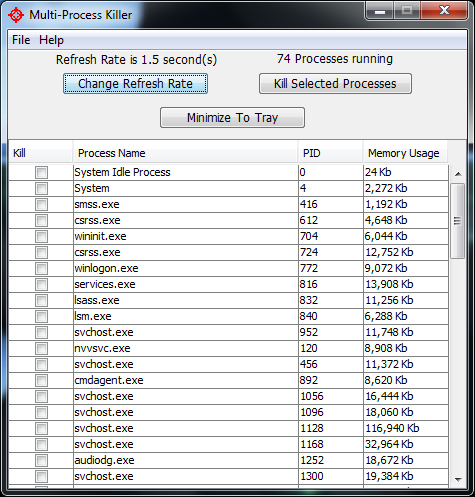This screenshot has height=497, width=475.
Task: Select the nvvsvc.exe process name
Action: click(x=102, y=348)
